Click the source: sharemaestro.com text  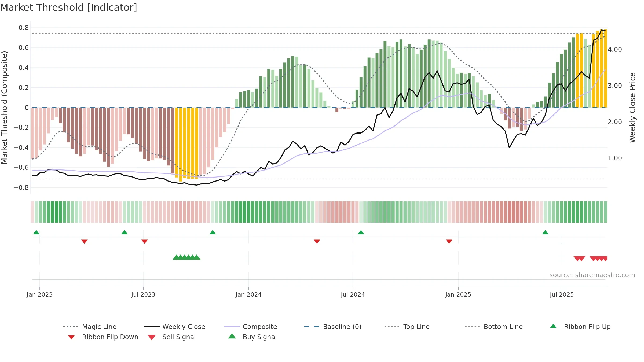coord(592,275)
